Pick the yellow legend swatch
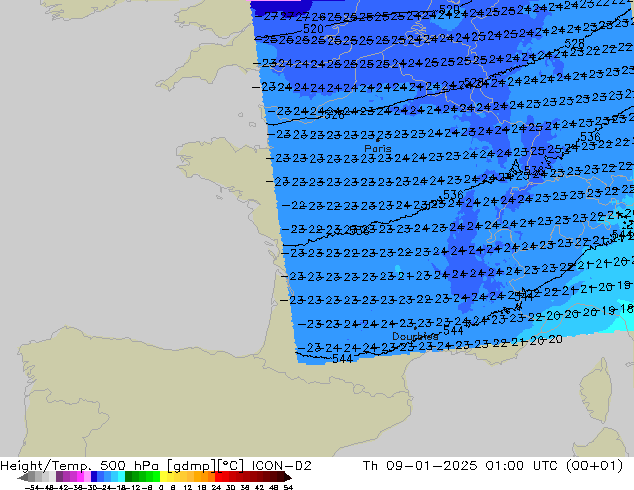 pyautogui.click(x=163, y=478)
